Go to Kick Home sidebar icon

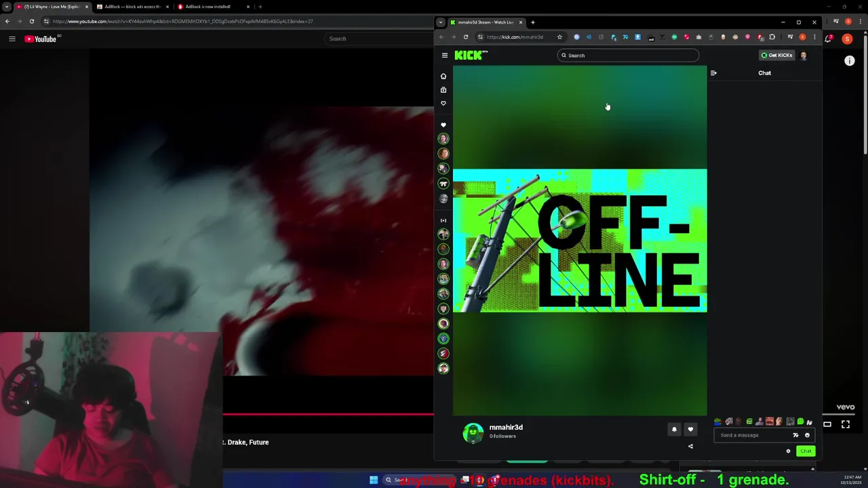pos(443,76)
